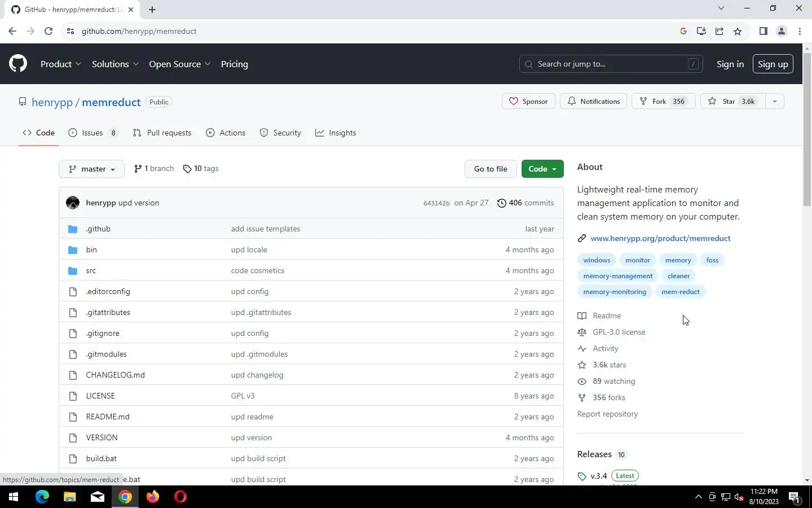The image size is (812, 508).
Task: Open the master branch selector
Action: pyautogui.click(x=91, y=169)
